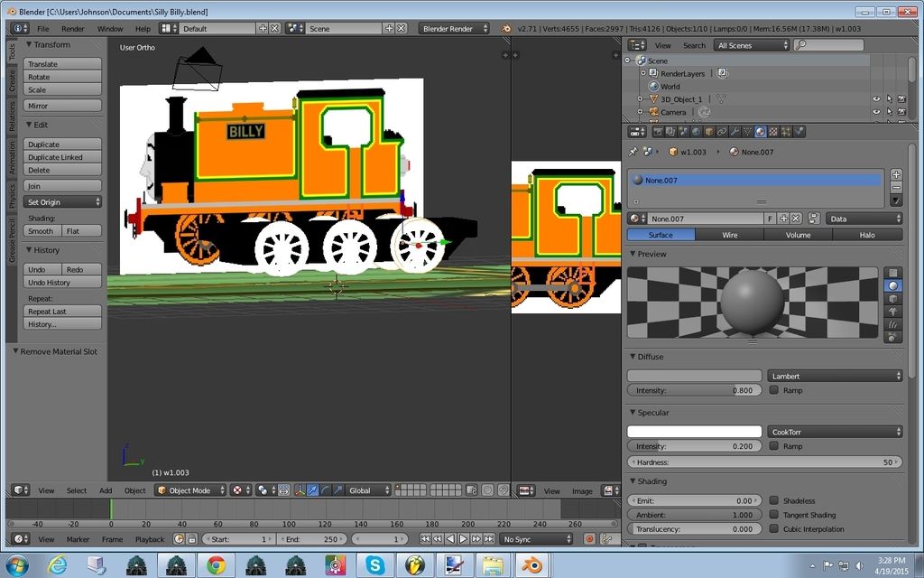924x578 pixels.
Task: Click the white specular color swatch
Action: pyautogui.click(x=694, y=432)
